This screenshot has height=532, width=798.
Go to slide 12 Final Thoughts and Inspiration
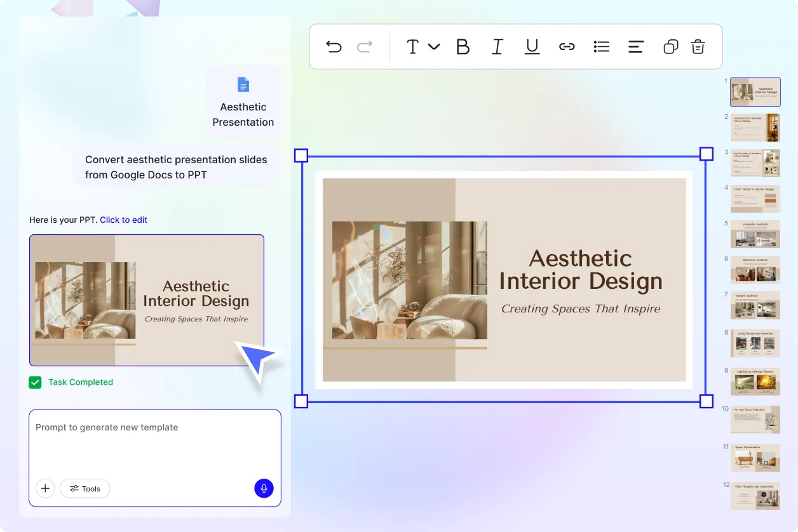click(x=755, y=496)
